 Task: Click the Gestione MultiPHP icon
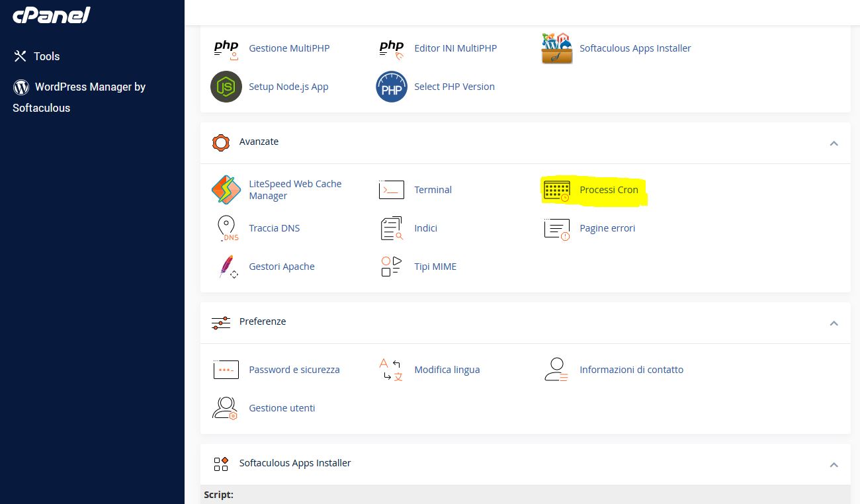[x=226, y=48]
